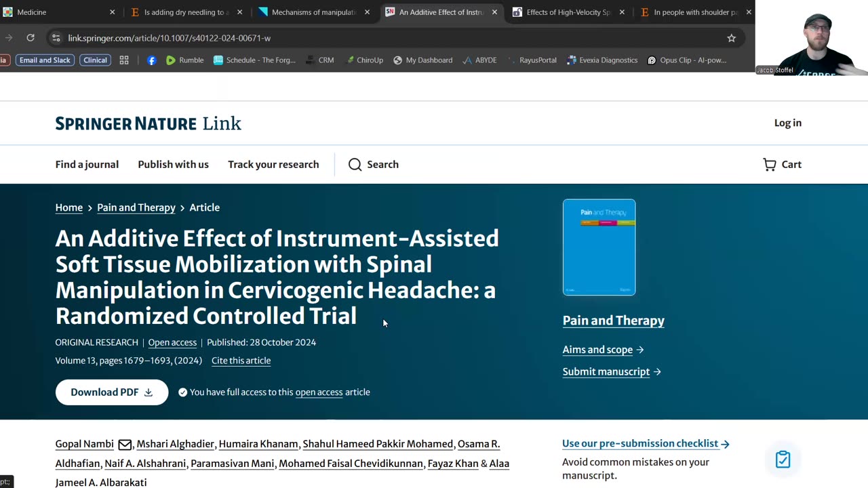Image resolution: width=868 pixels, height=488 pixels.
Task: Click the email envelope icon beside Gopal Nambi
Action: point(125,445)
